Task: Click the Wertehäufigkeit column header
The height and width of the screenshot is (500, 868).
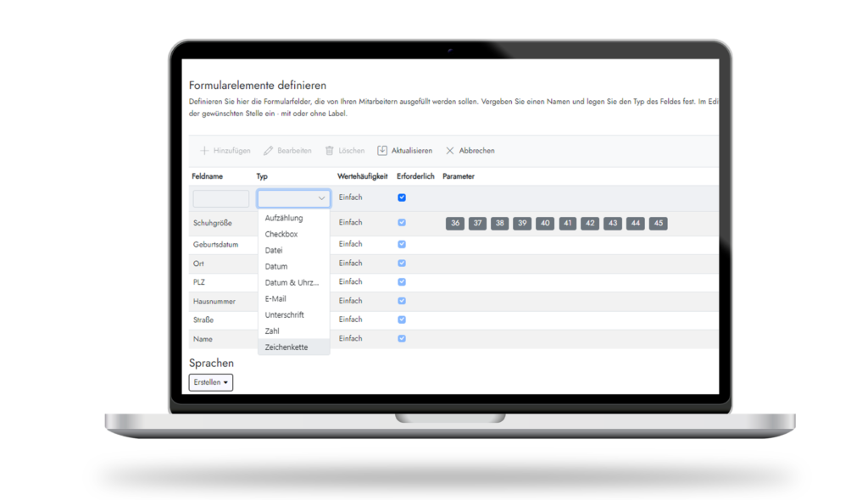Action: [x=363, y=176]
